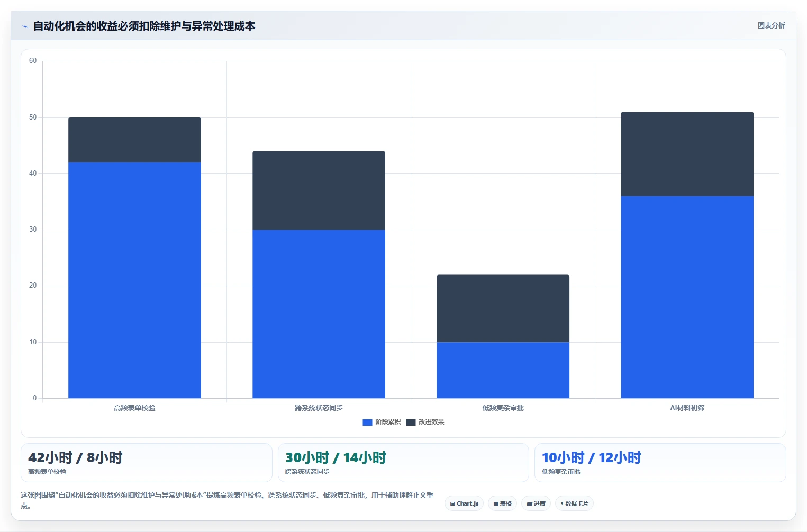Click the 进度 tag chip
Viewport: 807px width, 532px height.
536,503
